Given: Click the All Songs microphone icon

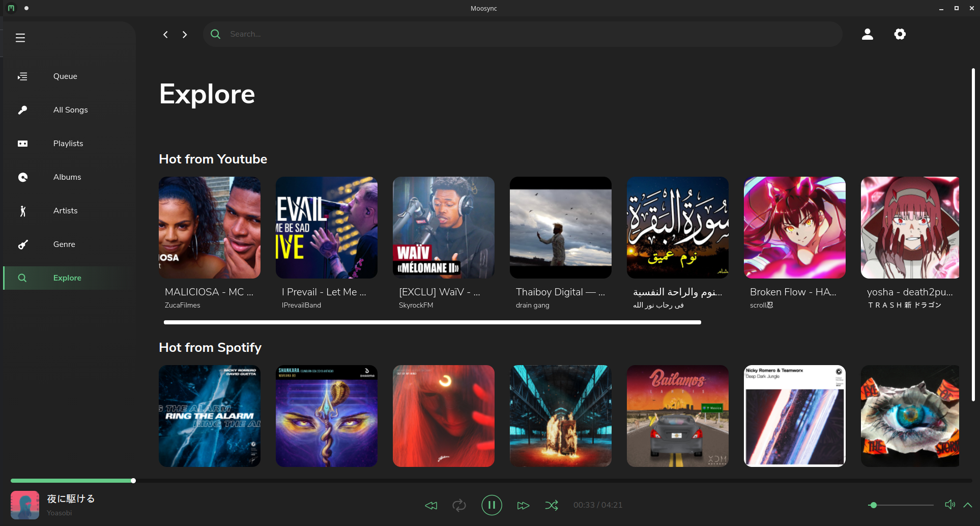Looking at the screenshot, I should [22, 110].
